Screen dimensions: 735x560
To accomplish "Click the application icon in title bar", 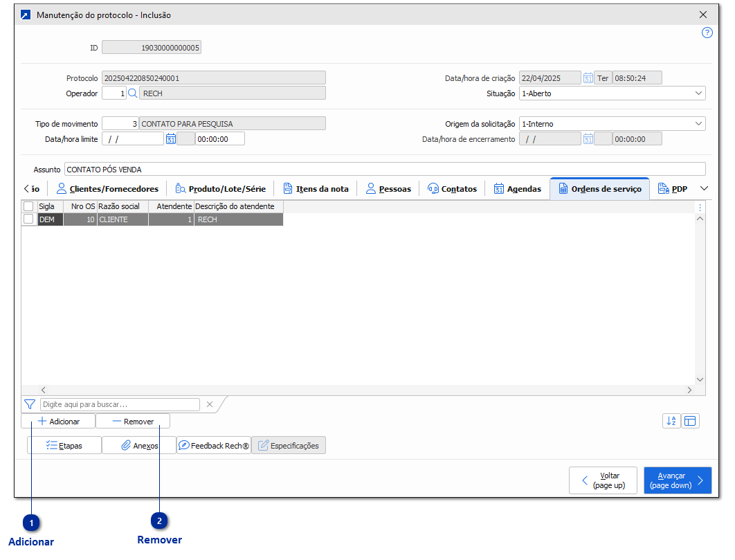I will click(26, 15).
